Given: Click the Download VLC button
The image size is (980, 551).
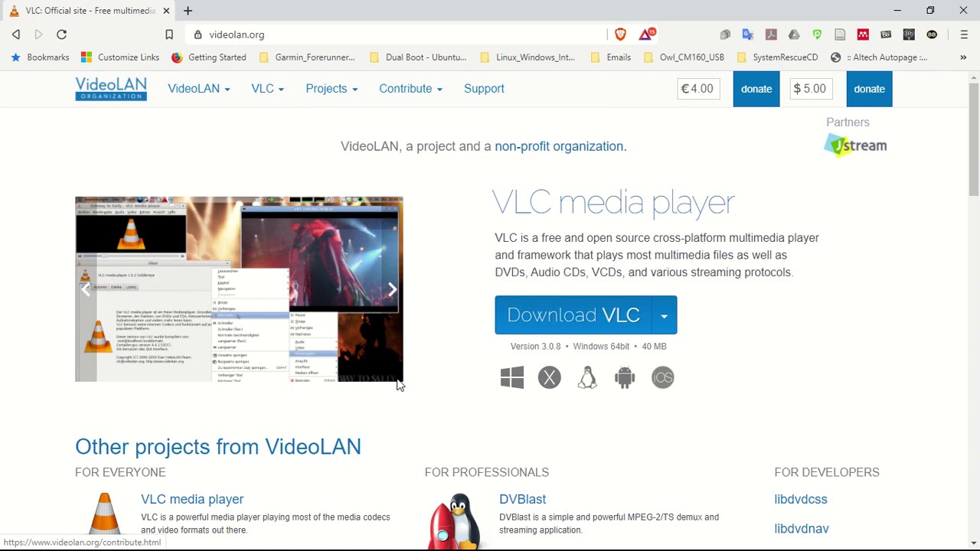Looking at the screenshot, I should point(573,315).
